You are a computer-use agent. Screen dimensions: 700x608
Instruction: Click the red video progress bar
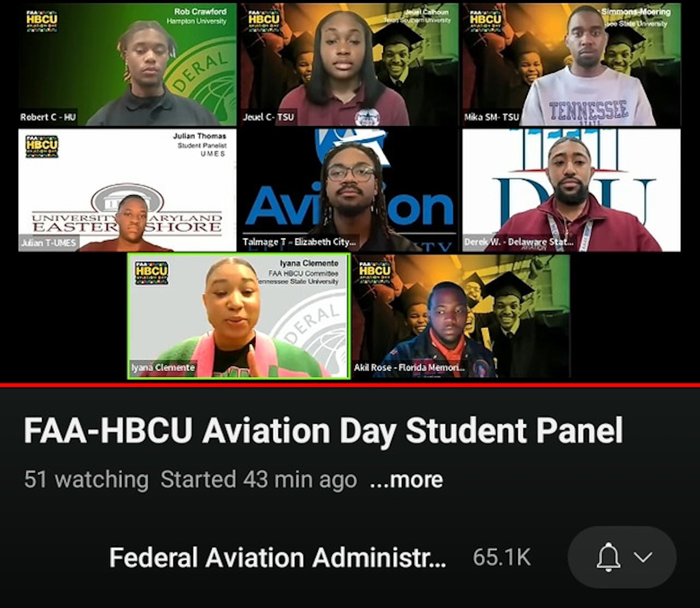coord(350,385)
